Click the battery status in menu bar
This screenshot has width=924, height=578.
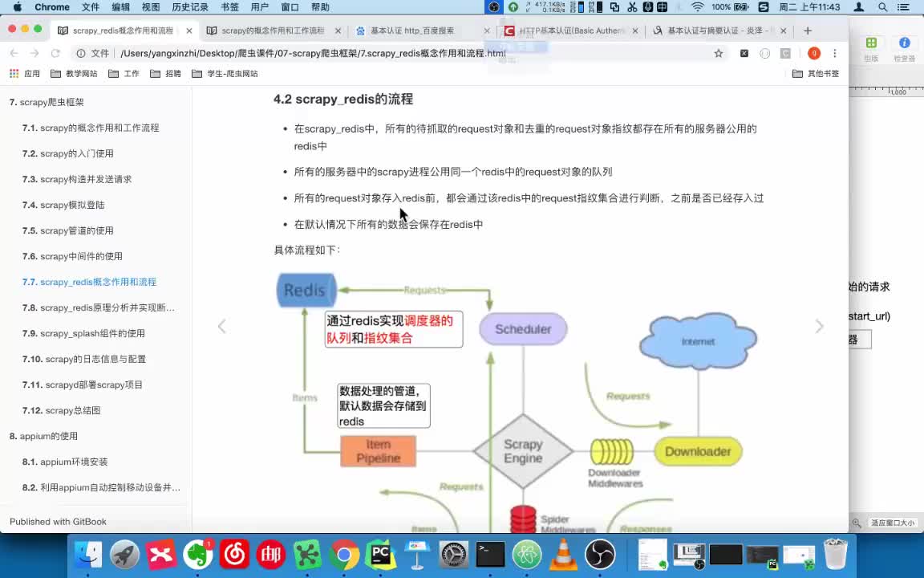pyautogui.click(x=730, y=7)
